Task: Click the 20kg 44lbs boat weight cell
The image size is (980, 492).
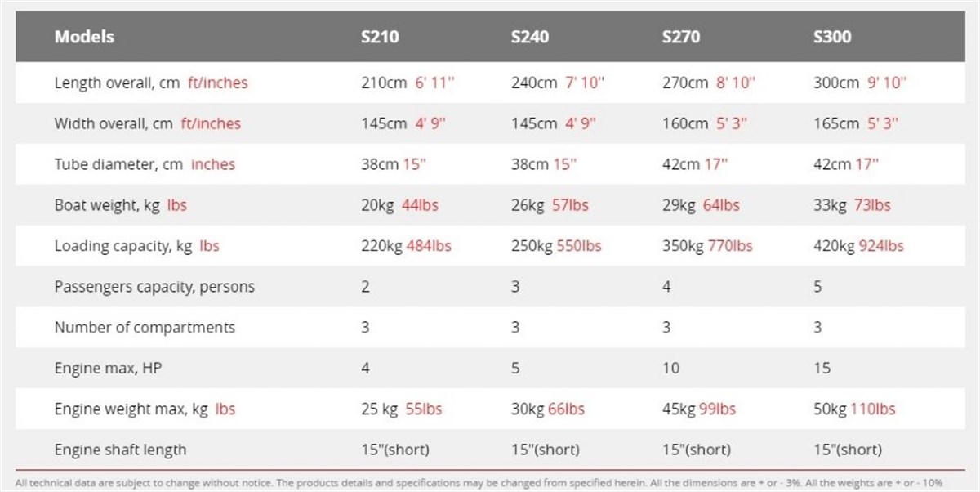Action: tap(399, 205)
